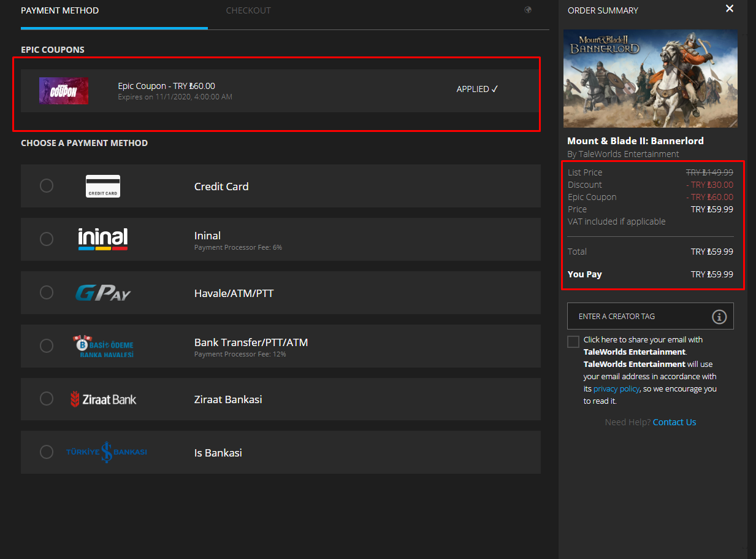Click the Ziraat Bankasi label
The width and height of the screenshot is (756, 559).
228,399
